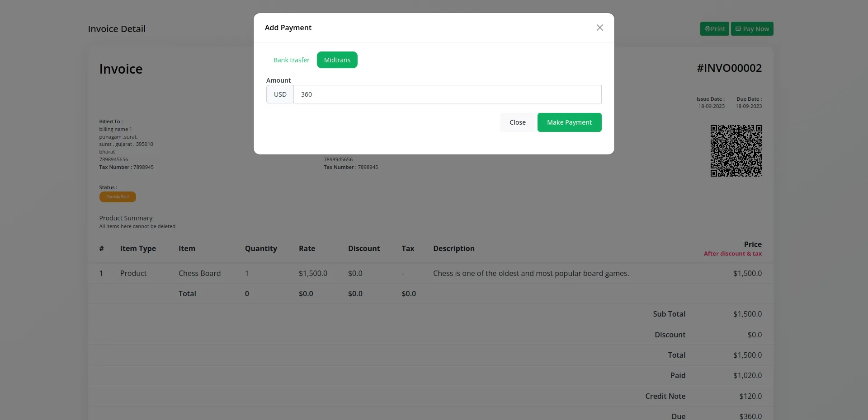Click the Description column header
Image resolution: width=868 pixels, height=420 pixels.
453,248
